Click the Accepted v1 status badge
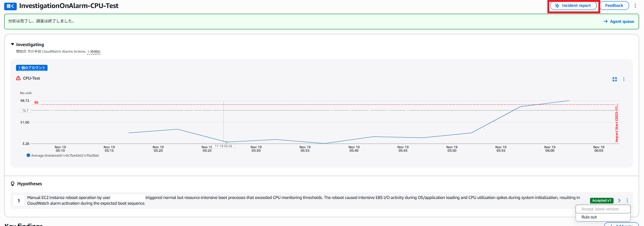This screenshot has height=226, width=644. [601, 200]
